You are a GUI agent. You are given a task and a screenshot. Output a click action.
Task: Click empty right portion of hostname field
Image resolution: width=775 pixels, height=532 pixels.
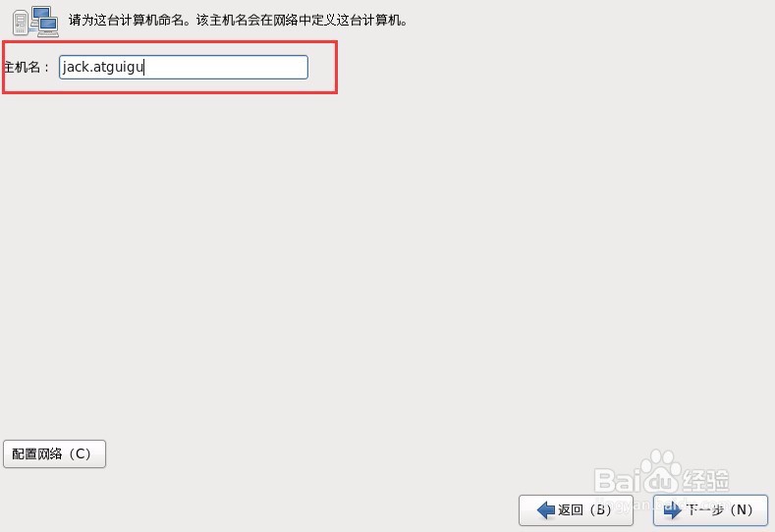click(x=227, y=67)
